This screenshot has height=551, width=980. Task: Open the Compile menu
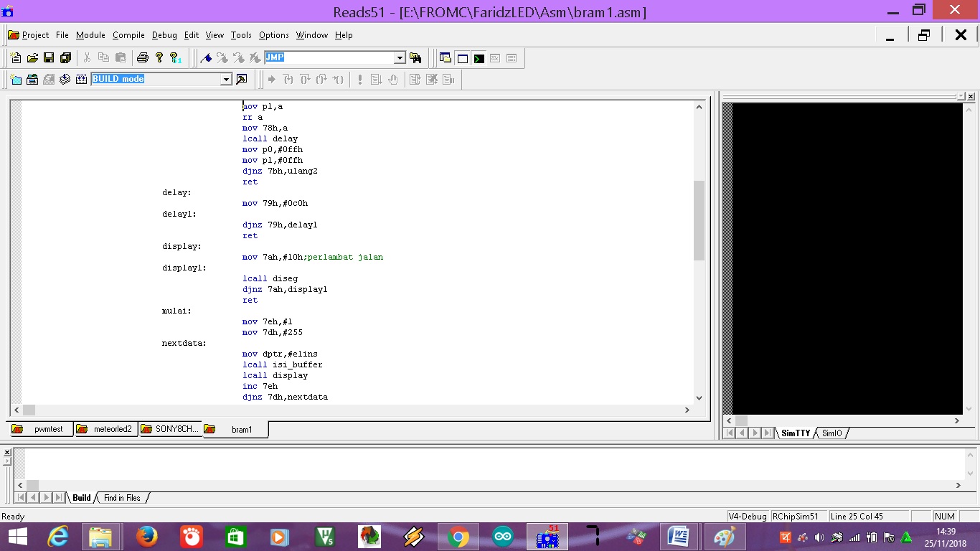point(128,34)
